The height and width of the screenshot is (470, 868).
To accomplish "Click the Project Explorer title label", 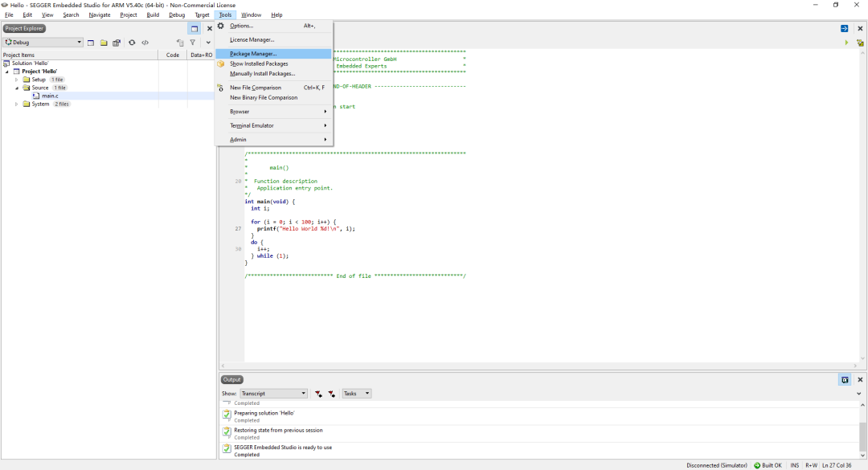I will pos(24,28).
